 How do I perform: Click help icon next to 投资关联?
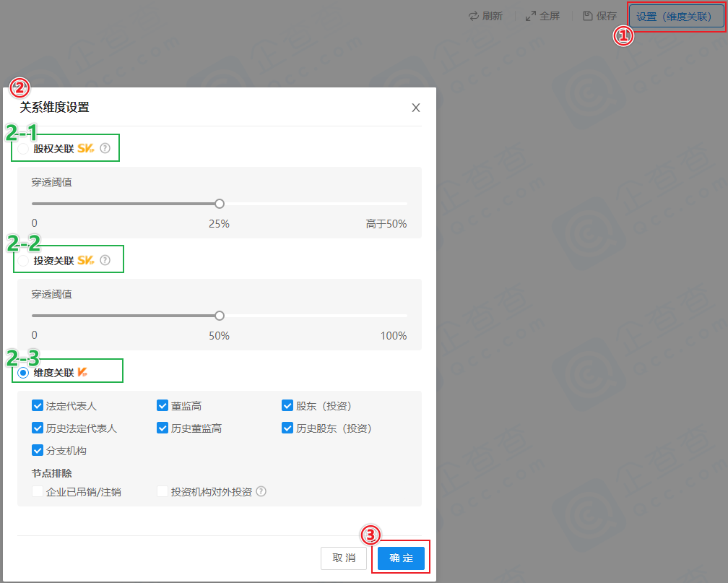[x=105, y=260]
